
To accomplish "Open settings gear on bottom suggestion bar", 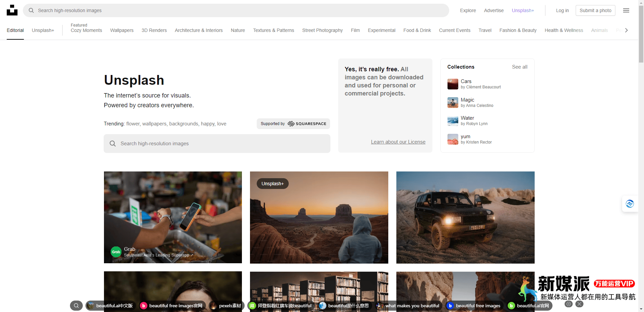I will [x=569, y=304].
